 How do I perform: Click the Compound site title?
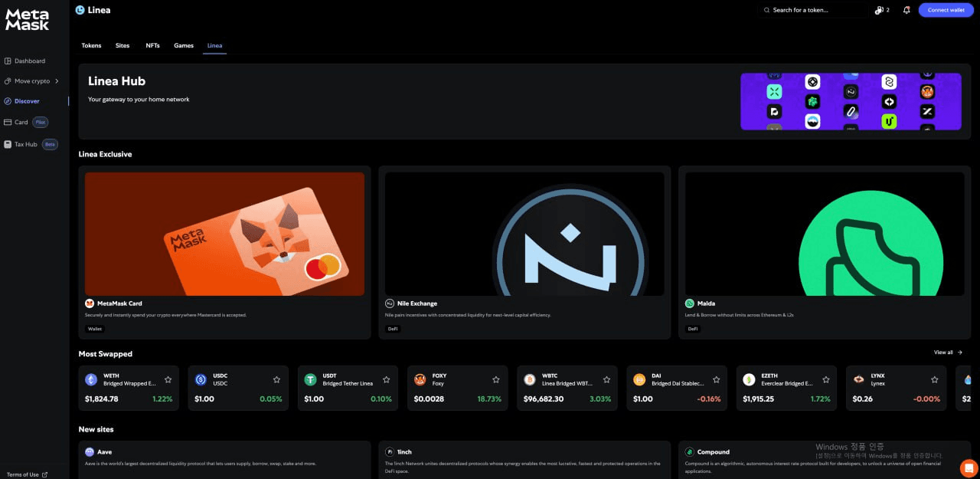pyautogui.click(x=714, y=452)
